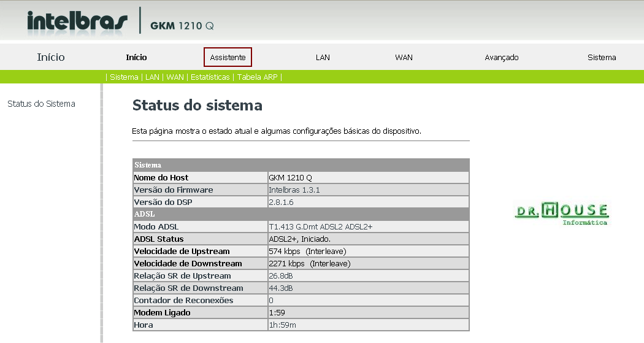Click the value '26.8dB'
The height and width of the screenshot is (343, 644).
coord(281,276)
